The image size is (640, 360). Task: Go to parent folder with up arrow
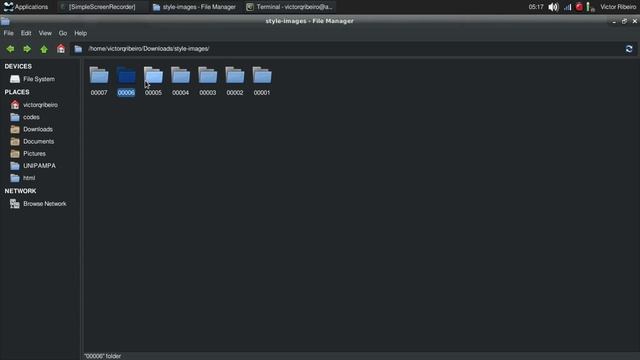pyautogui.click(x=44, y=49)
